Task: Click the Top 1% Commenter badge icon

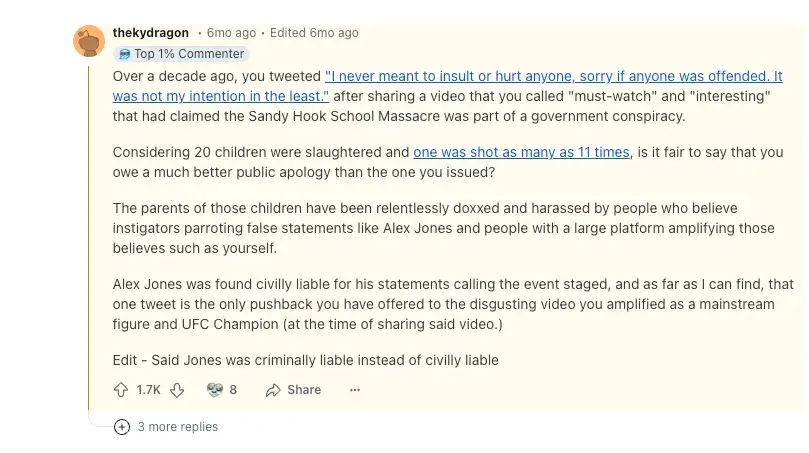Action: tap(124, 54)
